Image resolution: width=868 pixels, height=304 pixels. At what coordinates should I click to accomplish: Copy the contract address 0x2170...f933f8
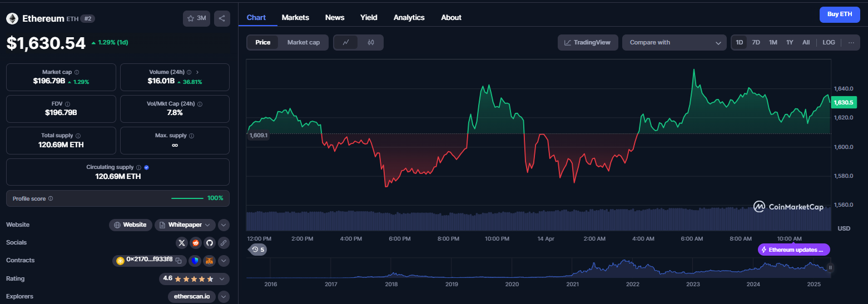point(179,260)
